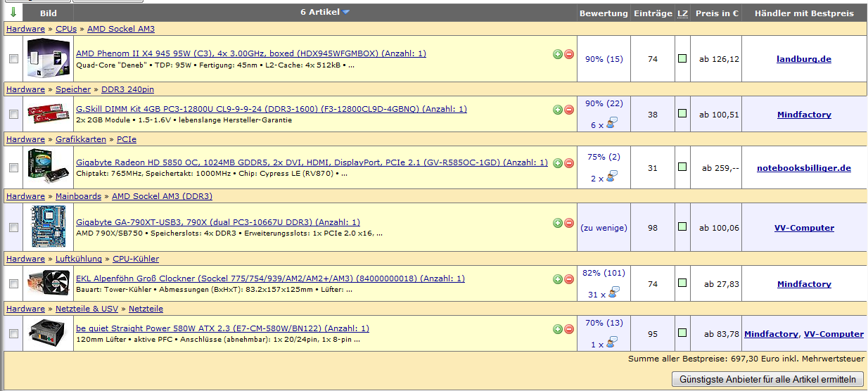The width and height of the screenshot is (868, 391).
Task: Click minus icon for Gigabyte GA-790XT-USB3
Action: [569, 222]
